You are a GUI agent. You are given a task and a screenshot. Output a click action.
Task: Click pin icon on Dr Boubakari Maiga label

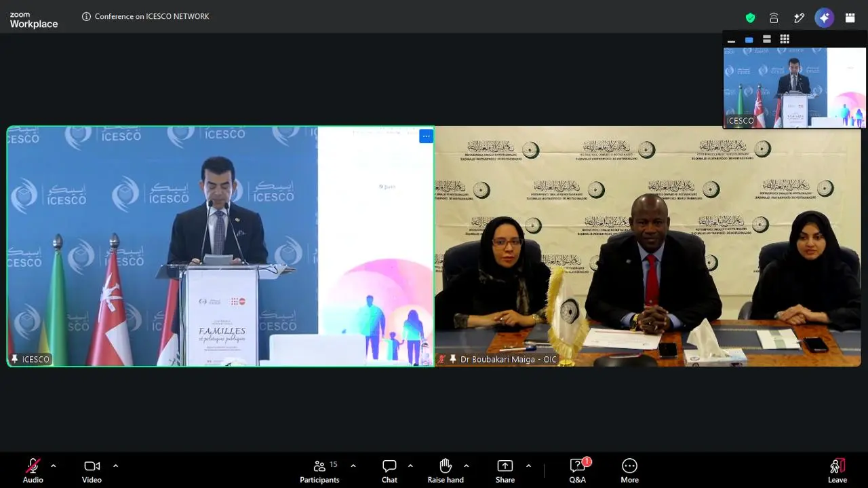453,359
